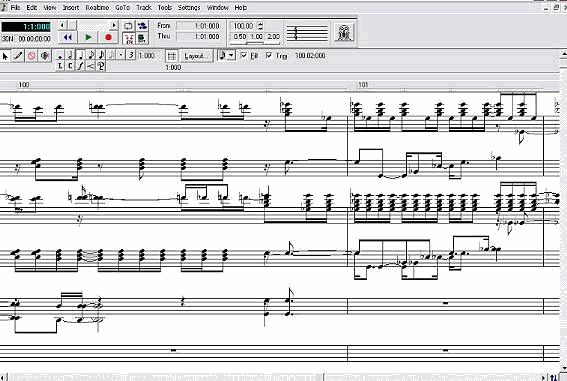Open the snap grid settings
Viewport: 567px width, 381px height.
coord(172,56)
